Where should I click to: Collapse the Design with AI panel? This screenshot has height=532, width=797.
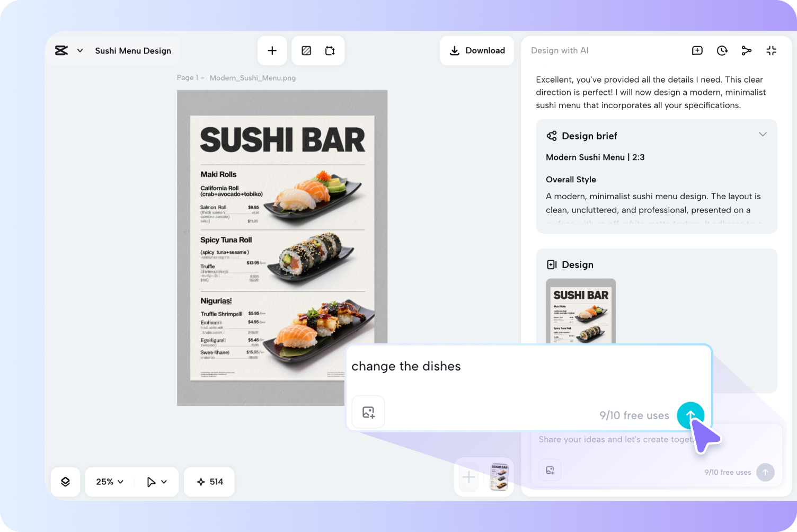[771, 50]
